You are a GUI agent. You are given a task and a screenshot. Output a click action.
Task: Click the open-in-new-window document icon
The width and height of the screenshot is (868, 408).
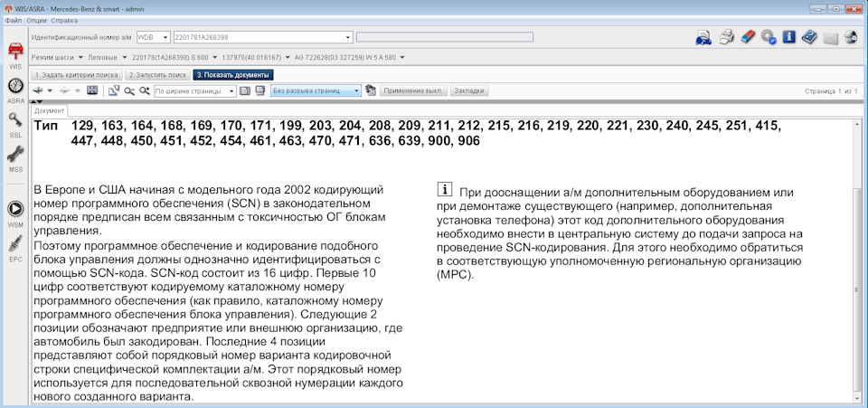(x=114, y=90)
